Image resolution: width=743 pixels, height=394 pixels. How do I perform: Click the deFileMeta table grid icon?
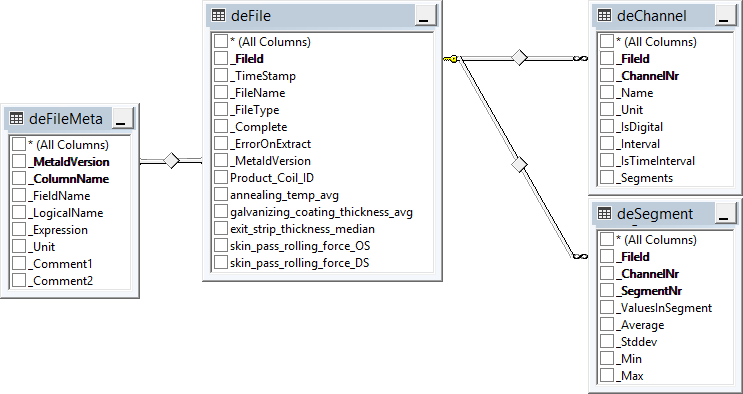17,119
